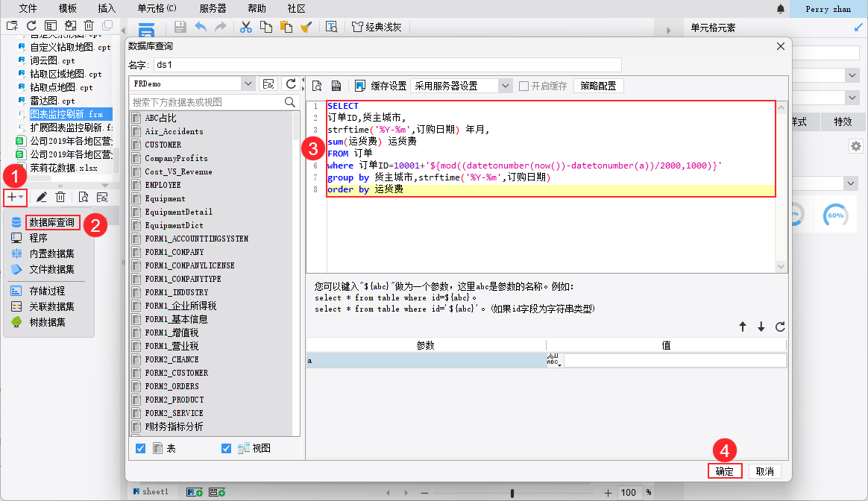Select 关联数据集 menu entry

click(x=52, y=306)
